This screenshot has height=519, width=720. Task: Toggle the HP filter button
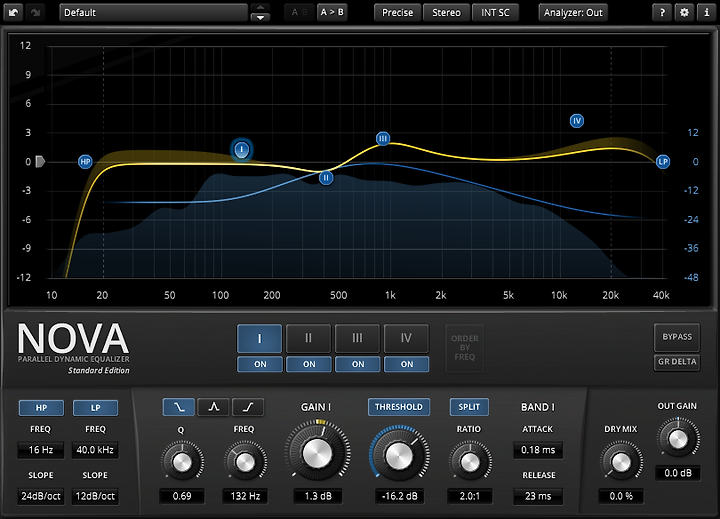[x=41, y=408]
